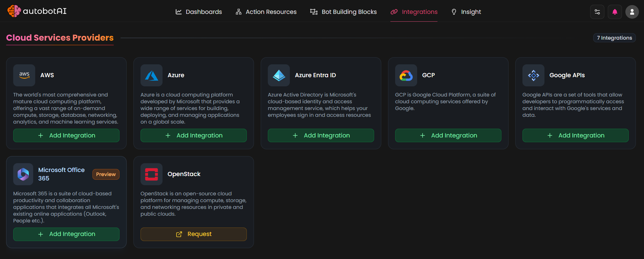The image size is (644, 259).
Task: Select the Integrations tab
Action: tap(414, 12)
